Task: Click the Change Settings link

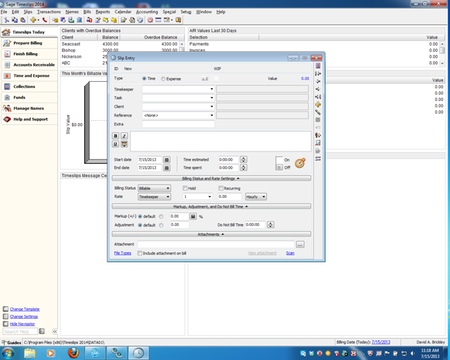Action: pos(24,317)
